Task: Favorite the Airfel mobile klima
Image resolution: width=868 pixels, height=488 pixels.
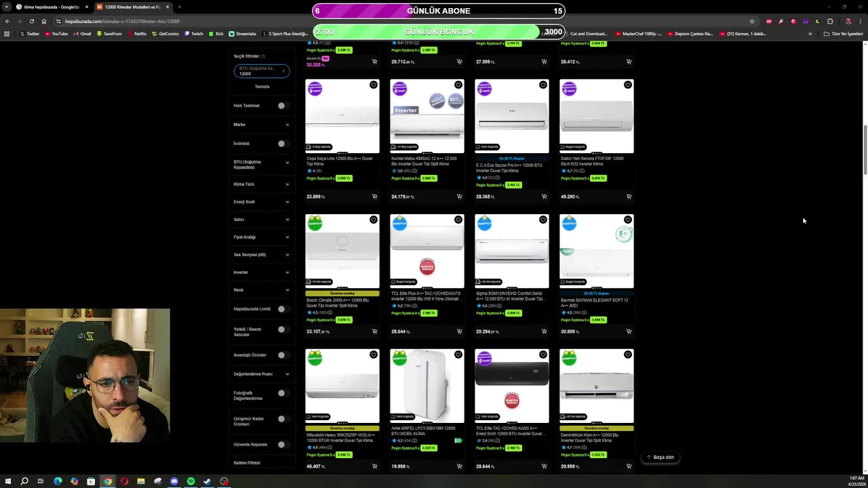Action: pyautogui.click(x=458, y=354)
